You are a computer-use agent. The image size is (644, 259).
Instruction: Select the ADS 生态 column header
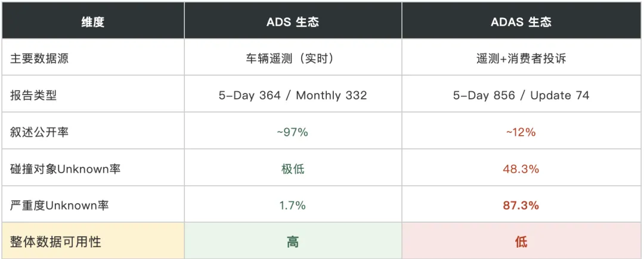tap(293, 21)
